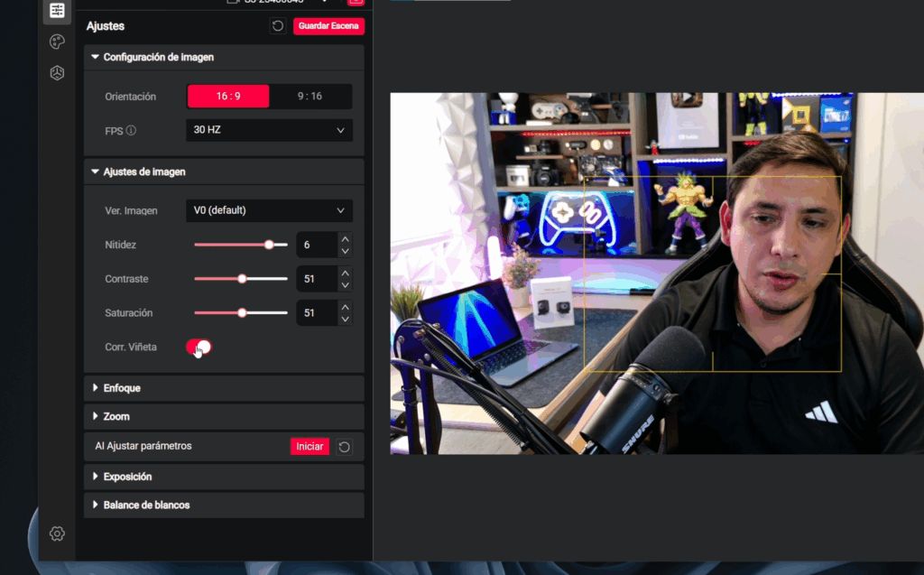Image resolution: width=924 pixels, height=575 pixels.
Task: Expand the Balance de blancos section
Action: click(146, 505)
